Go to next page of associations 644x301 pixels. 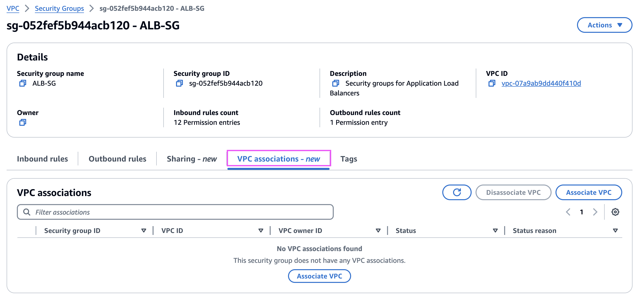tap(595, 212)
